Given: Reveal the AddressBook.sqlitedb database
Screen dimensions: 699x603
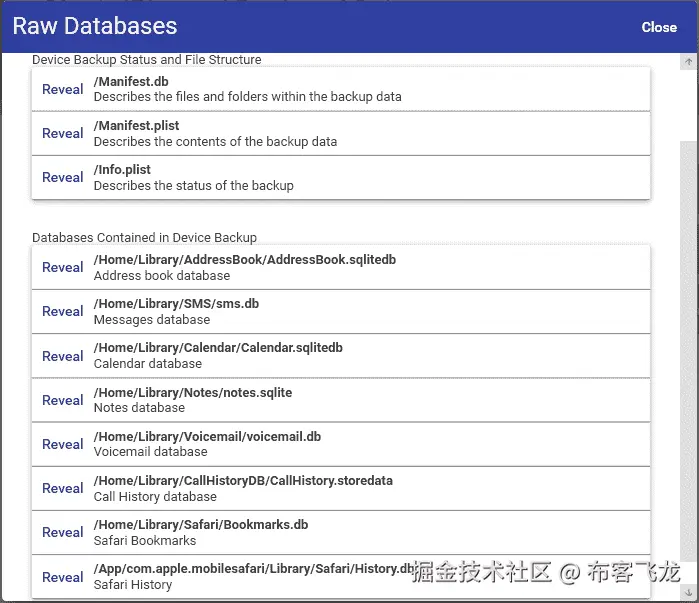Looking at the screenshot, I should [x=62, y=267].
